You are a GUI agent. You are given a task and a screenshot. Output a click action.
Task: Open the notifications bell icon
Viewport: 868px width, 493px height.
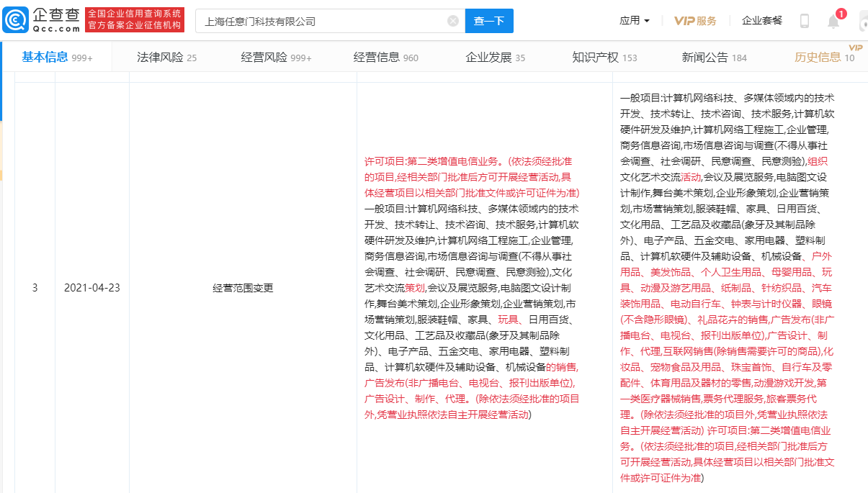[x=833, y=21]
